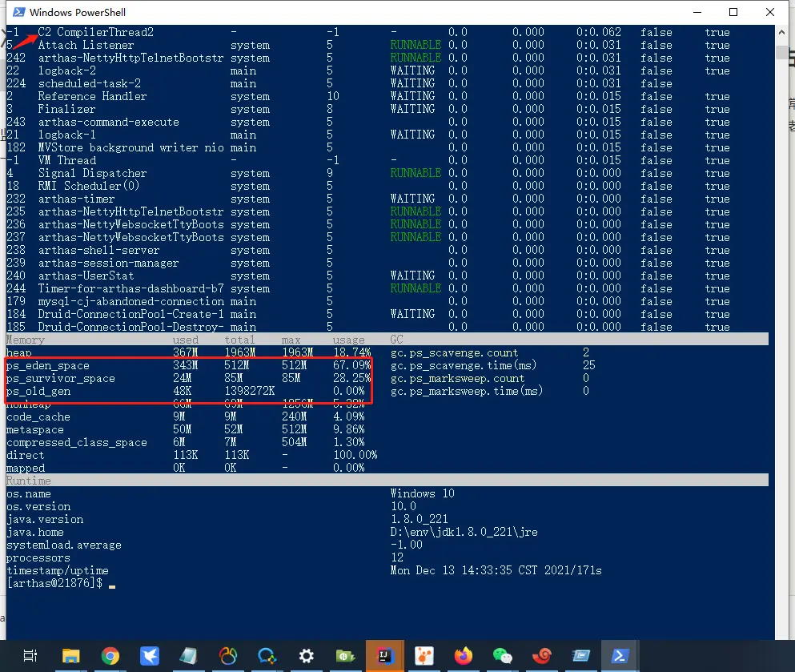Open the red swirl app in taskbar

click(x=542, y=656)
